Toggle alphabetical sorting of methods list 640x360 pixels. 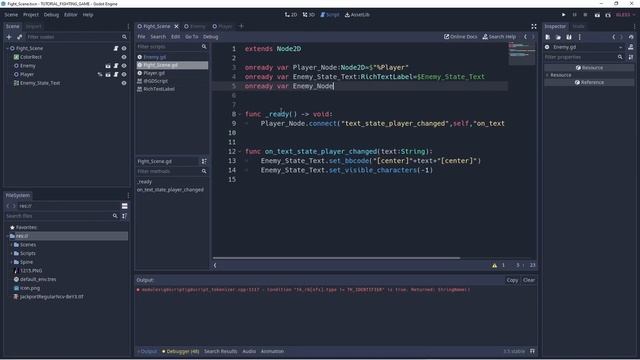[x=204, y=162]
